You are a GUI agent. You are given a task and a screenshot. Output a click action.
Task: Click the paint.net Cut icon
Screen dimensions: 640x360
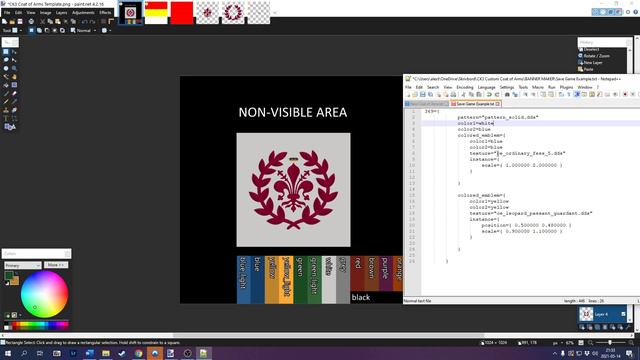pos(42,21)
